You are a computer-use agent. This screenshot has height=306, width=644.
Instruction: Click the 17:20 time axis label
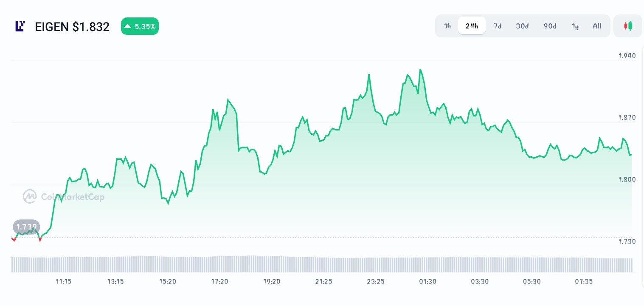219,281
